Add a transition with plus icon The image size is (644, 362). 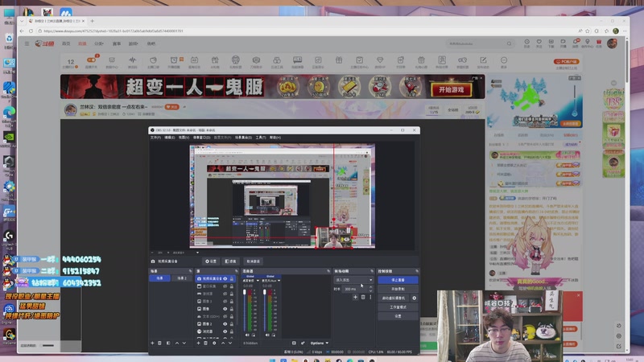355,297
